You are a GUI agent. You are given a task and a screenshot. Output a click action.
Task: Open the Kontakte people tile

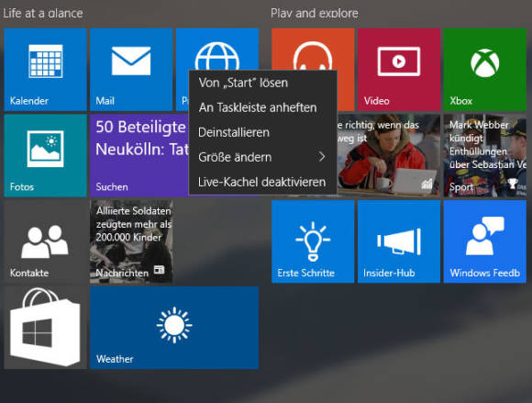[46, 241]
